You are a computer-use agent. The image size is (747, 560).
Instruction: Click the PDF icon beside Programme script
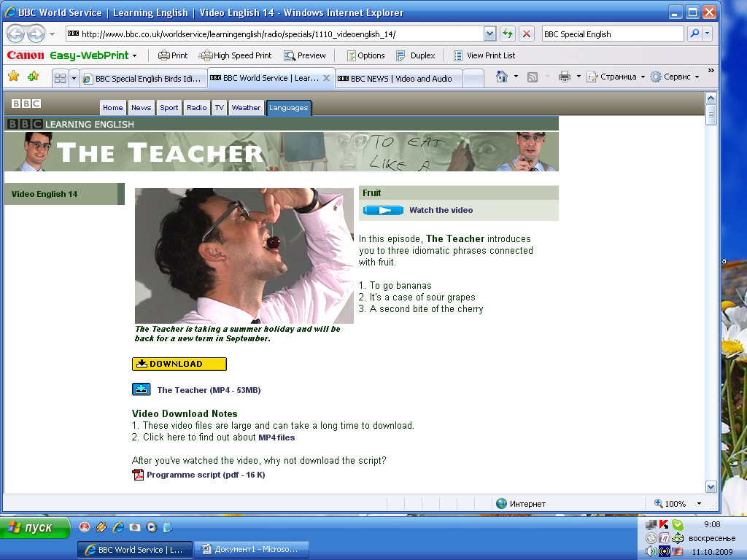(x=138, y=475)
